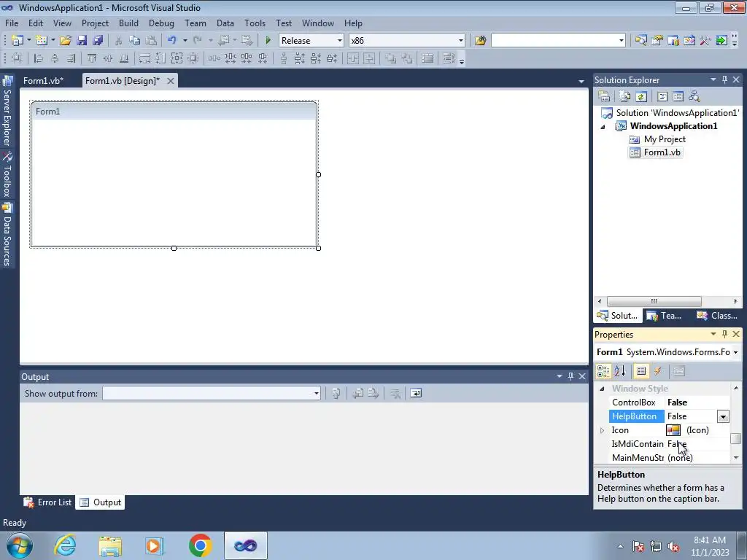
Task: Click the New Project toolbar icon
Action: 18,41
